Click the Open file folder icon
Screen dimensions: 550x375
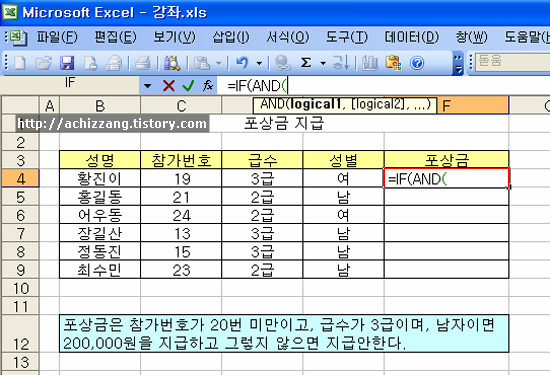point(44,63)
